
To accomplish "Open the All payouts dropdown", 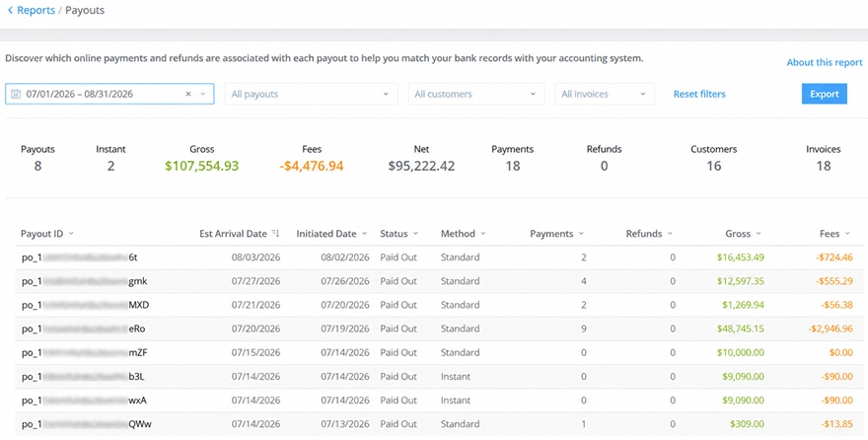I will point(311,94).
